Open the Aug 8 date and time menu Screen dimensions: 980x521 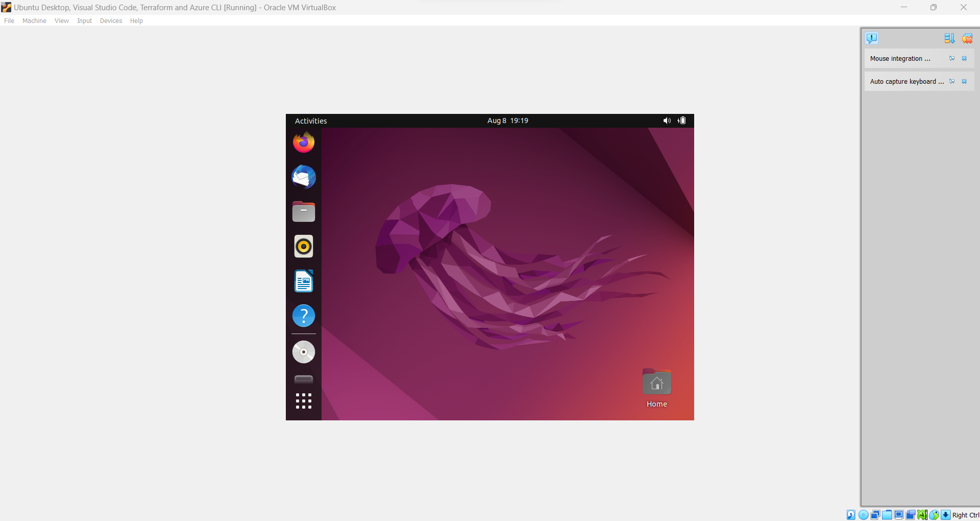[x=507, y=121]
